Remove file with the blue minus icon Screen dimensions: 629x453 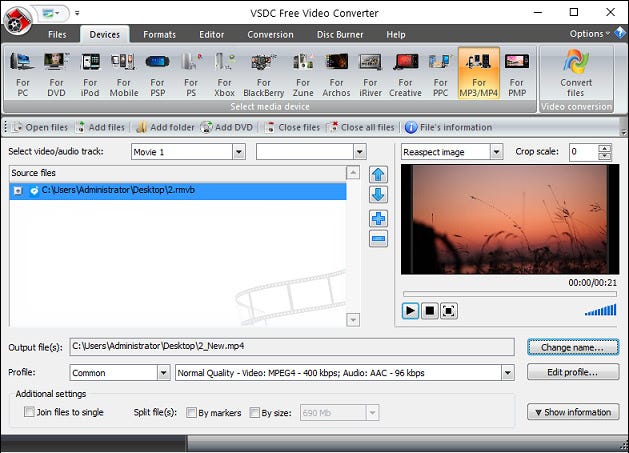(378, 239)
